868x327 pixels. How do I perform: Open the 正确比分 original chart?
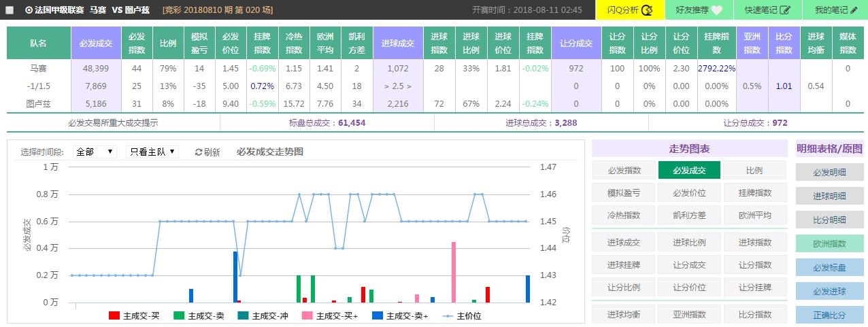click(829, 315)
